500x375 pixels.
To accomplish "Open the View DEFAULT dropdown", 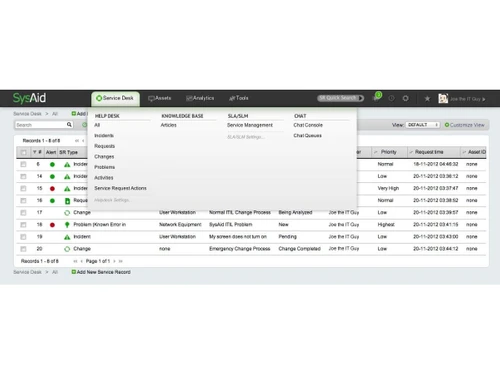I will pyautogui.click(x=423, y=125).
